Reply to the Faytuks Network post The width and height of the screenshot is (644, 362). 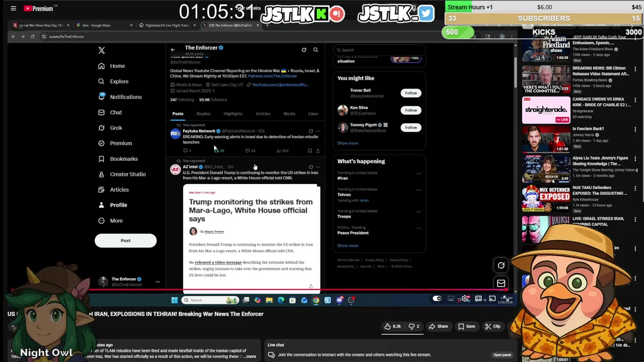coord(187,151)
